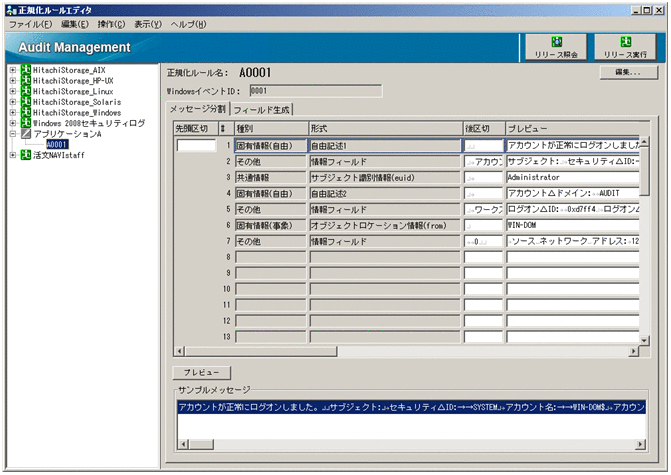Expand the HitachiStorage_Windows tree node

click(x=12, y=113)
